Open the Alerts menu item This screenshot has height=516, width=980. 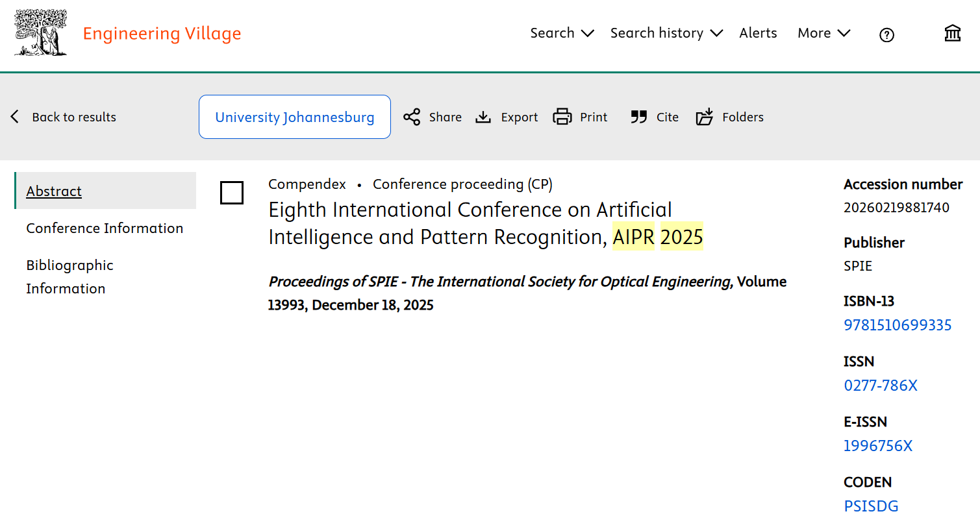coord(758,33)
